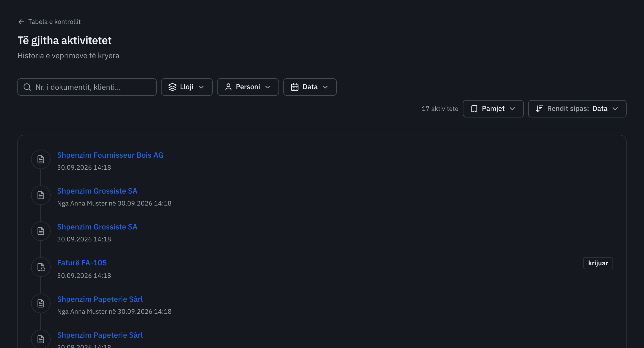Open Shpenzim Papeterie Sàrl by Anna Muster
Image resolution: width=644 pixels, height=348 pixels.
click(x=100, y=299)
